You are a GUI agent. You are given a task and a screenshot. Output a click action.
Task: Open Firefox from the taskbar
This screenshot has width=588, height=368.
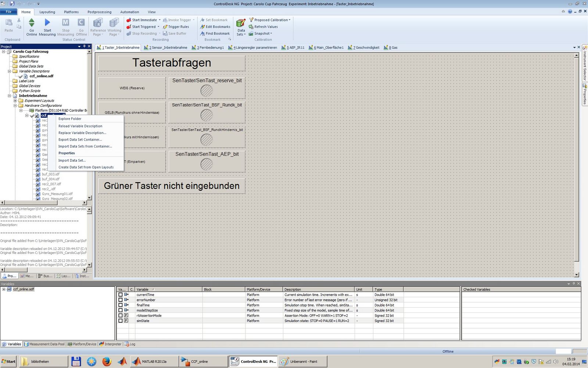pyautogui.click(x=107, y=361)
